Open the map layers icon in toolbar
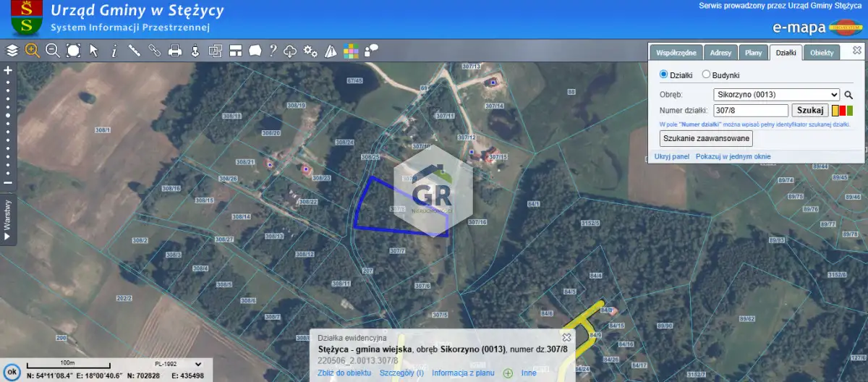This screenshot has height=382, width=868. 12,51
